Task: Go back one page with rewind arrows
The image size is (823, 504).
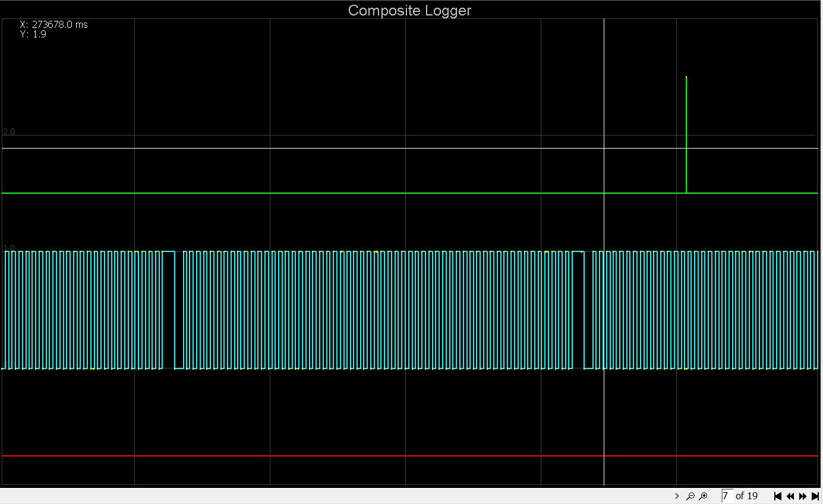Action: (x=790, y=496)
